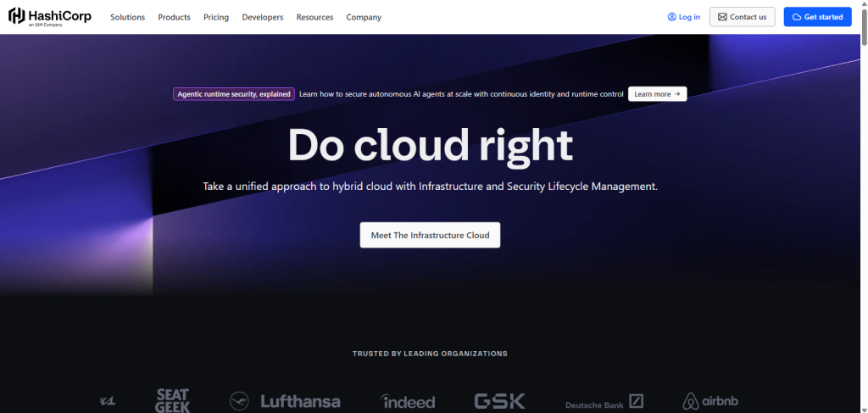Screen dimensions: 868x413
Task: Click the Get started button
Action: click(818, 17)
